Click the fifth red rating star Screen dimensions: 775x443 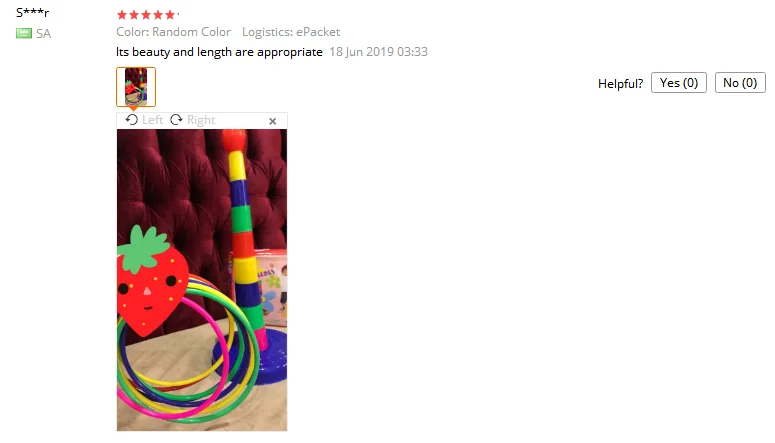pyautogui.click(x=170, y=15)
